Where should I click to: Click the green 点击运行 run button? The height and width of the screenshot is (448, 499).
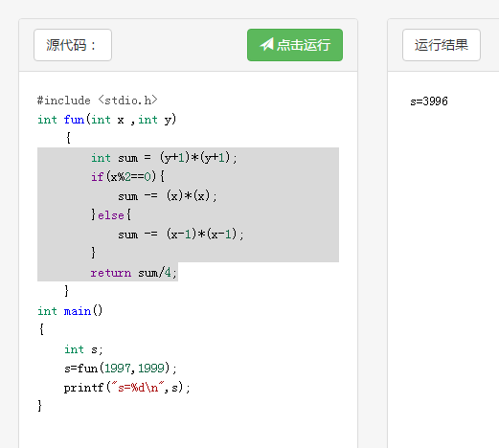(x=295, y=45)
